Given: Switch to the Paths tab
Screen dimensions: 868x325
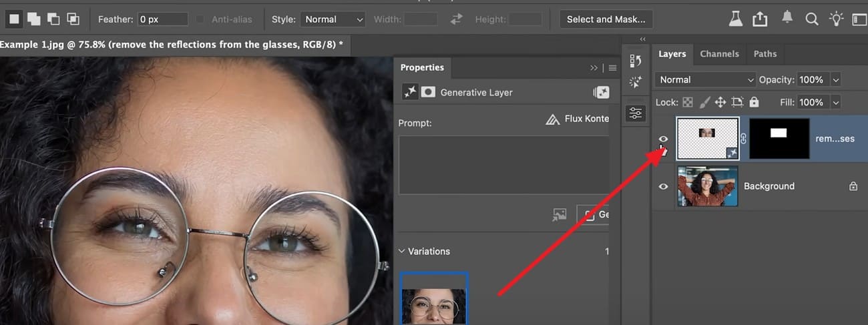Looking at the screenshot, I should [x=765, y=54].
